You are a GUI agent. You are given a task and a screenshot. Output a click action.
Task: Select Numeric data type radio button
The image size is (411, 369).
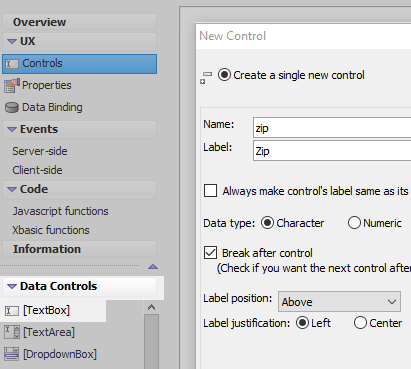click(354, 223)
